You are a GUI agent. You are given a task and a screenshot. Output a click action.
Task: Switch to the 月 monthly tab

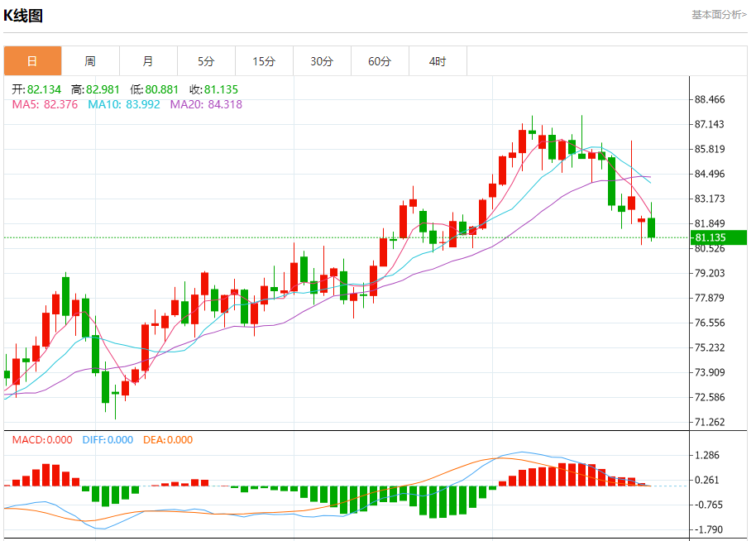click(x=149, y=61)
